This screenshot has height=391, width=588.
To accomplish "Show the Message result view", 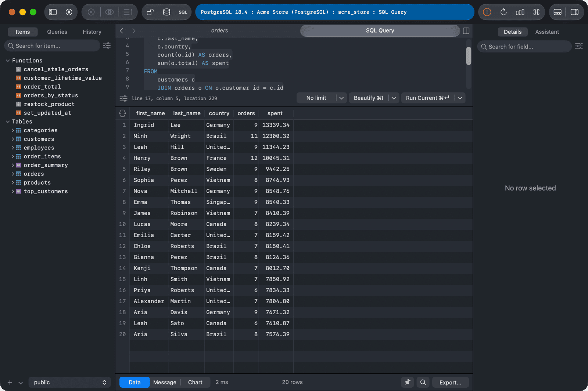I will tap(165, 382).
